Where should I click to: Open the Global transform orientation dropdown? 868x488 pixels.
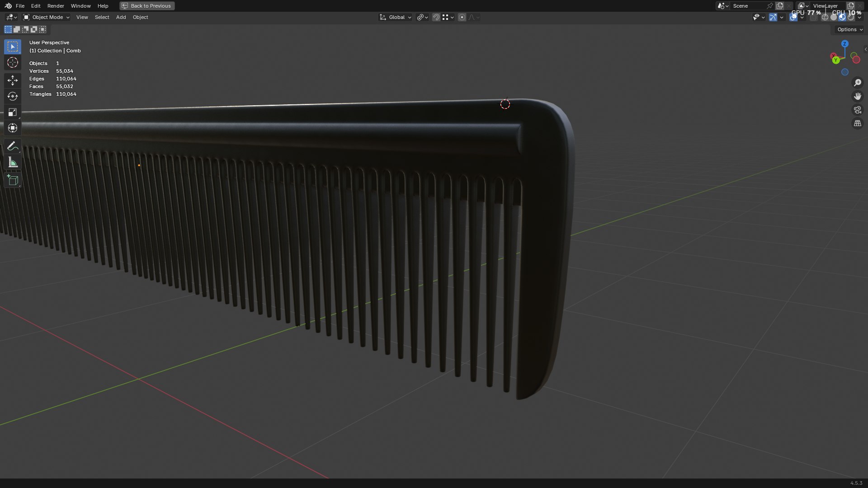[x=395, y=17]
